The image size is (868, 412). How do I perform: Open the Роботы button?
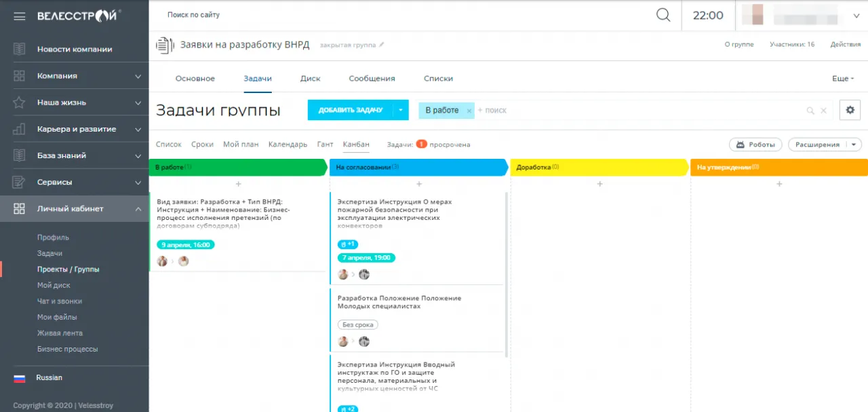[755, 145]
